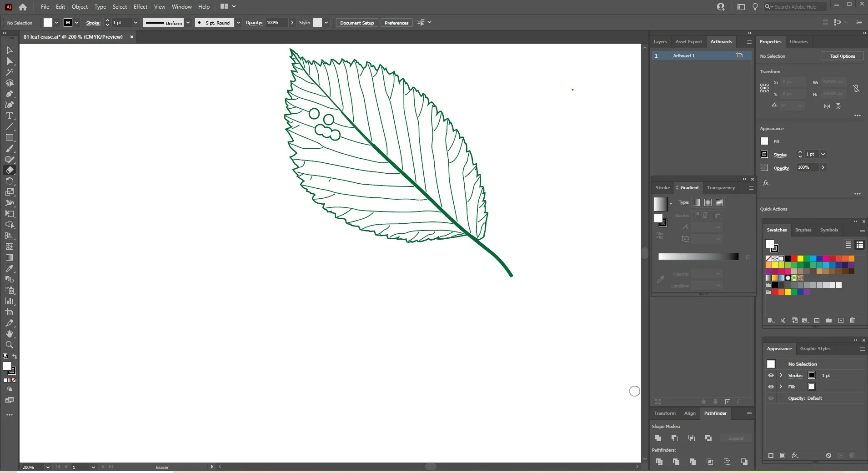
Task: Select the Paintbrush tool
Action: point(9,149)
